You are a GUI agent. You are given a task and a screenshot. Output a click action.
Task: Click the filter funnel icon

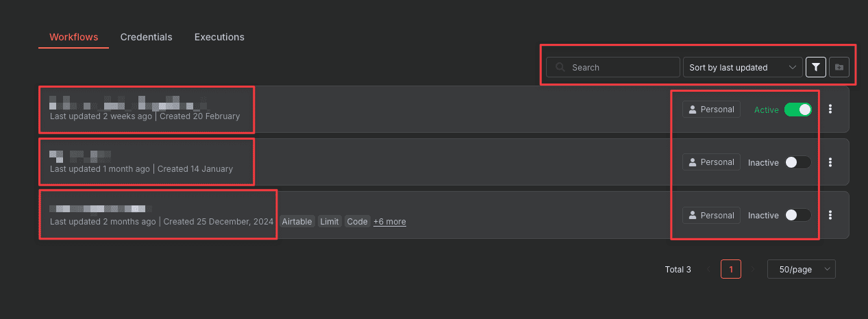[x=815, y=67]
